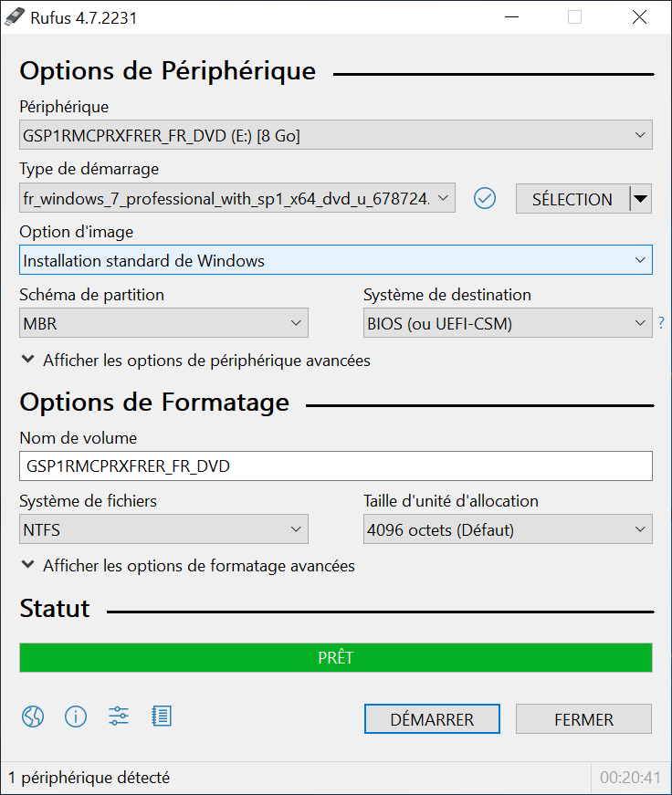Click the FERMER button

[583, 719]
